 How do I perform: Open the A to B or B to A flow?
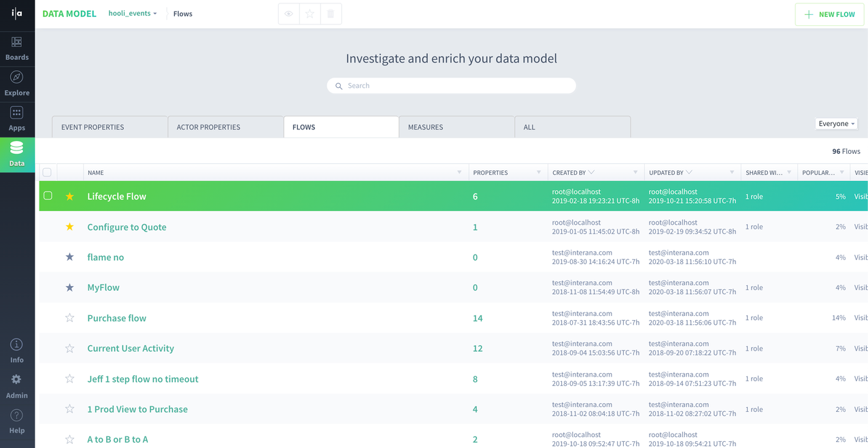click(x=118, y=439)
